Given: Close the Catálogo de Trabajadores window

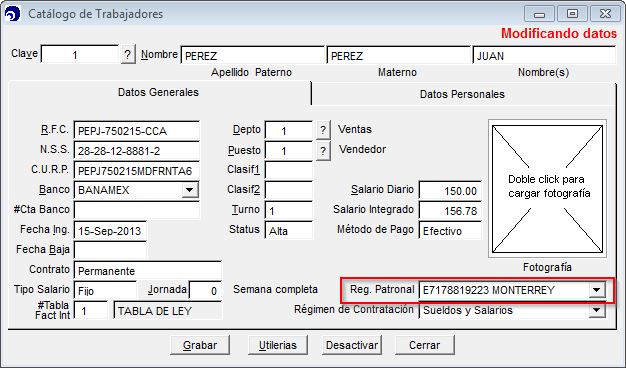Looking at the screenshot, I should 605,14.
